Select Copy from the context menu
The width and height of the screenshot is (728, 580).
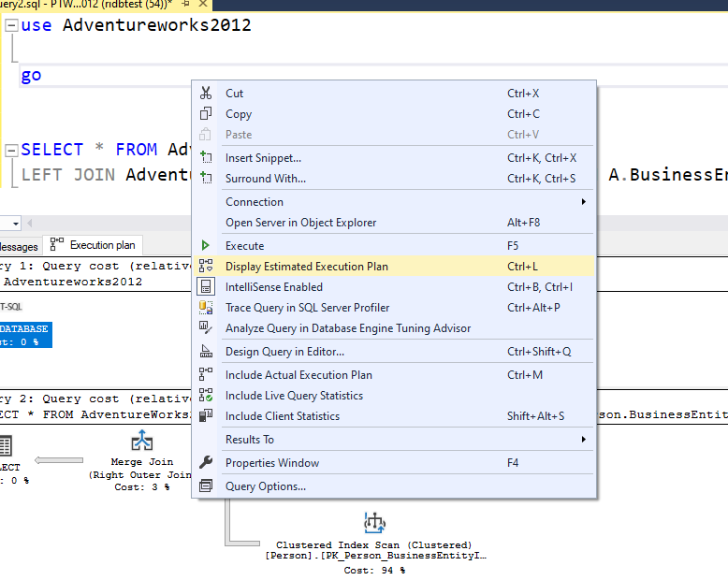394,114
